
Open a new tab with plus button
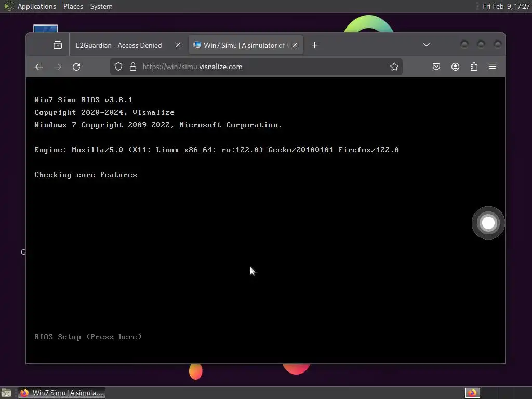[x=314, y=45]
